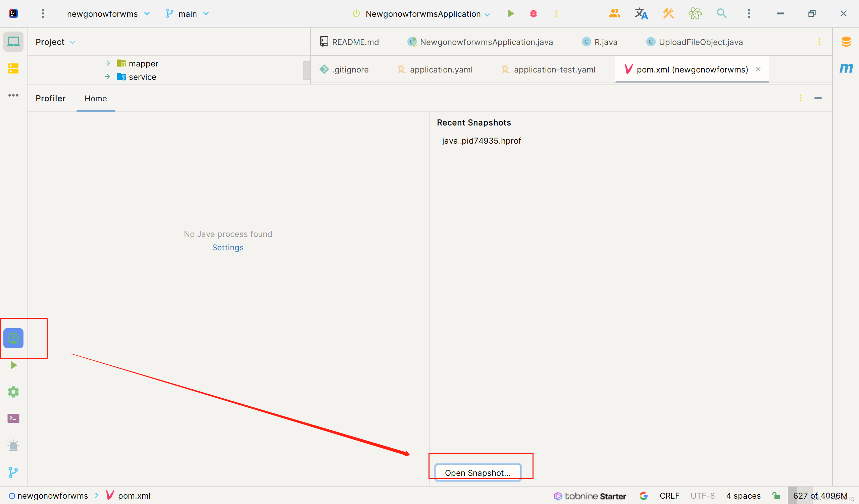
Task: Click the Settings link
Action: tap(228, 247)
